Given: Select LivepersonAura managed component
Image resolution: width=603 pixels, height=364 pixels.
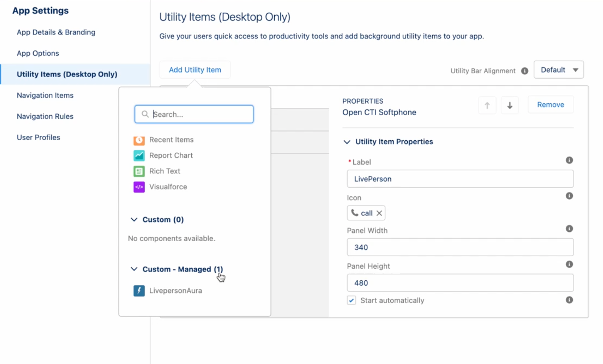Looking at the screenshot, I should [176, 291].
